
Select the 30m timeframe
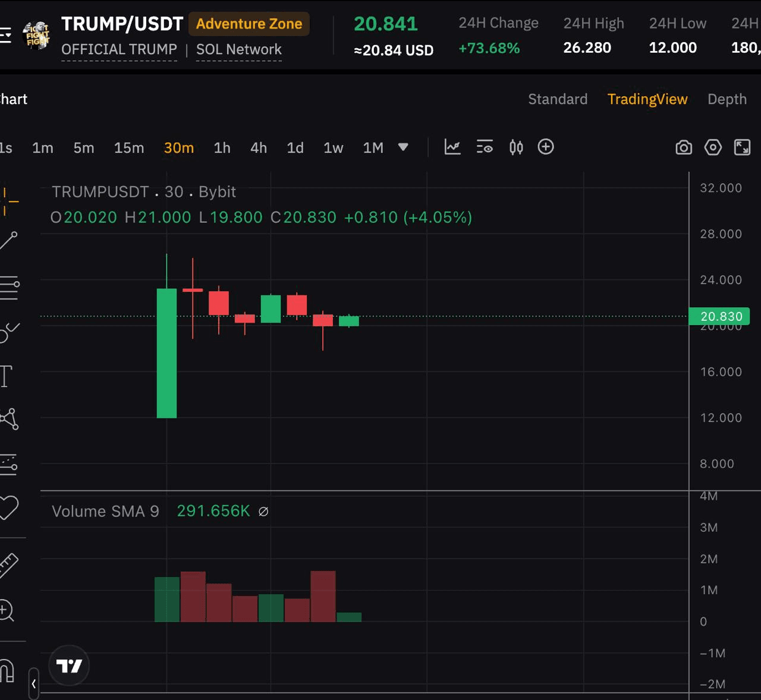(179, 148)
